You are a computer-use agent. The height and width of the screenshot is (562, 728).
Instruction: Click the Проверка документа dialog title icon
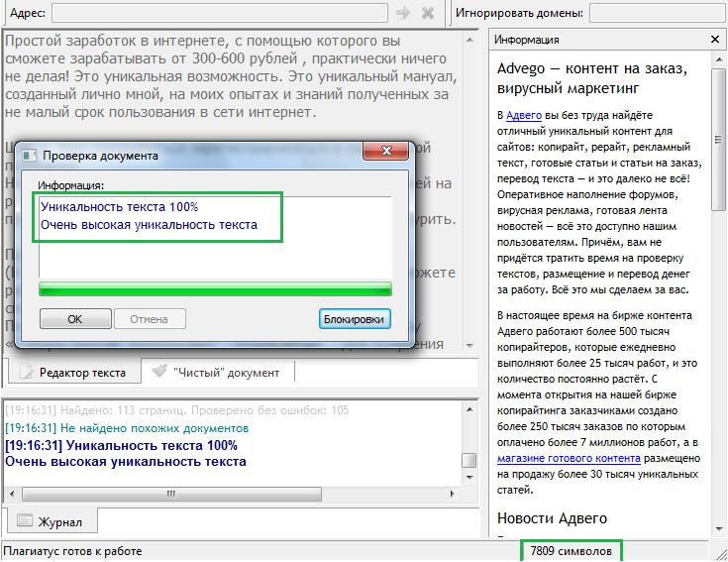click(x=30, y=156)
